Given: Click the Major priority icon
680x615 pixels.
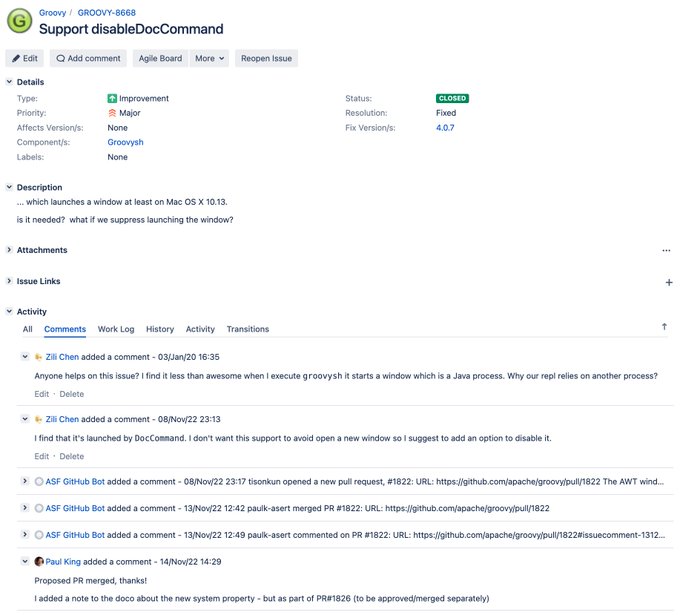Looking at the screenshot, I should click(x=112, y=113).
